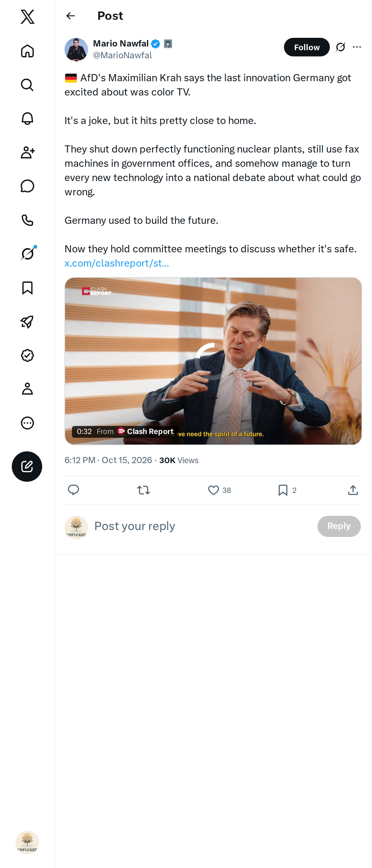
Task: Open the post's three-dot more menu
Action: [x=357, y=47]
